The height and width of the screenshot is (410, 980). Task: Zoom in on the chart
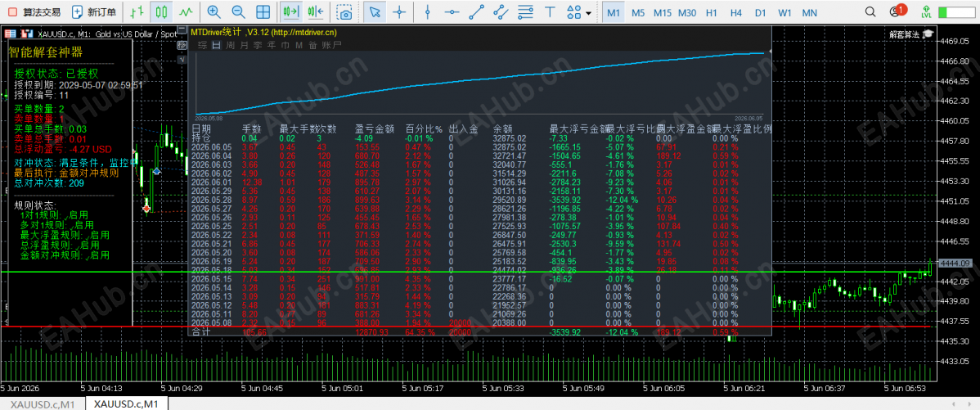click(214, 12)
